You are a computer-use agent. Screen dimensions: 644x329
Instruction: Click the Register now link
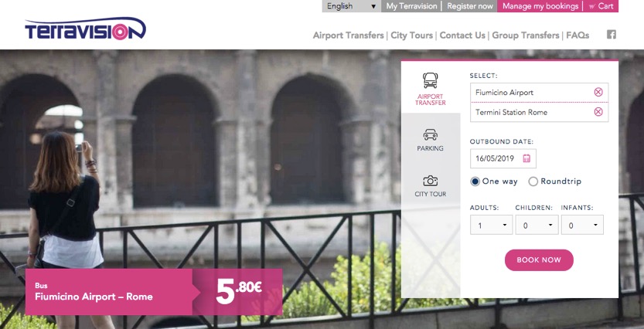pyautogui.click(x=470, y=6)
